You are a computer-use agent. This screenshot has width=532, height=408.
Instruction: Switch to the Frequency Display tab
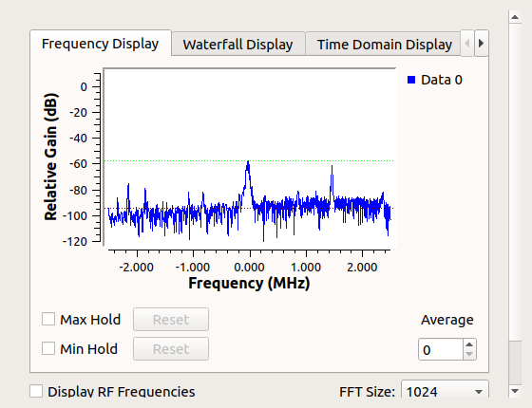pyautogui.click(x=101, y=44)
